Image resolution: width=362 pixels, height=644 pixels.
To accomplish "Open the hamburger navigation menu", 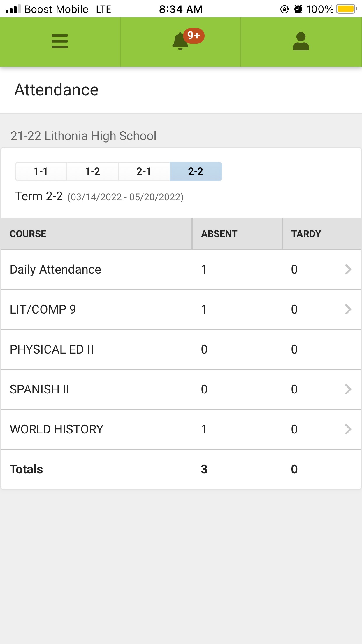I will [x=59, y=41].
